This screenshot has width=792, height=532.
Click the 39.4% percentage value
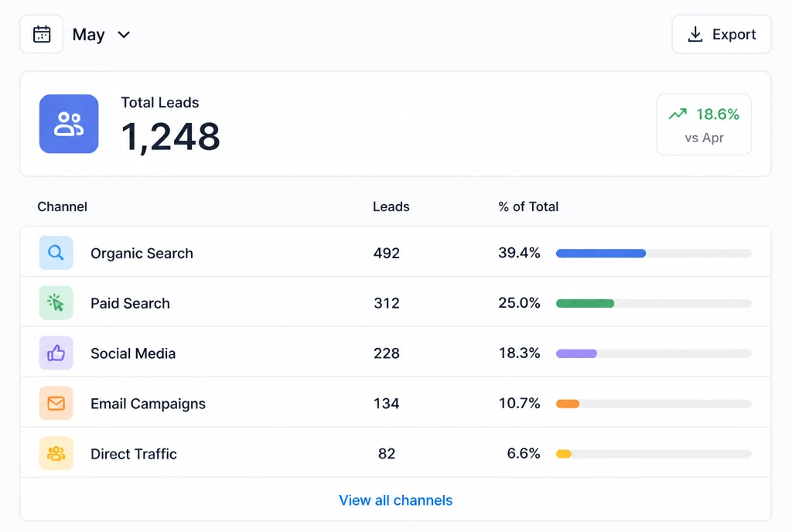[519, 252]
